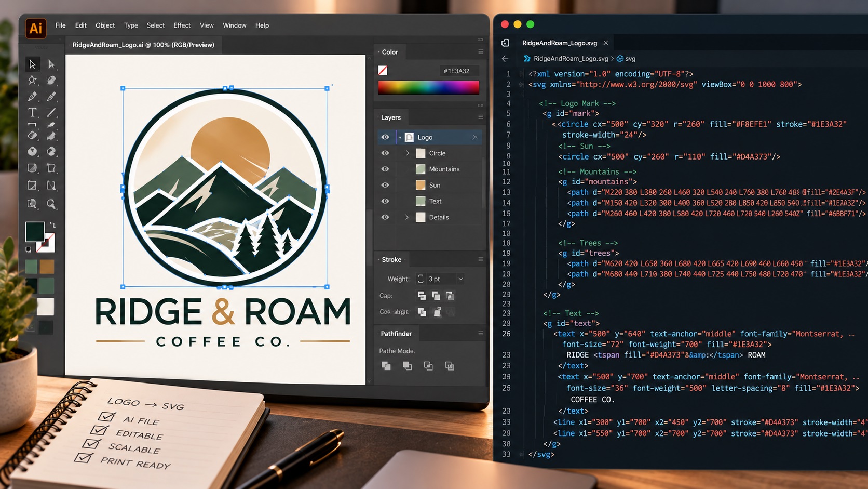
Task: Open the File menu
Action: tap(61, 25)
